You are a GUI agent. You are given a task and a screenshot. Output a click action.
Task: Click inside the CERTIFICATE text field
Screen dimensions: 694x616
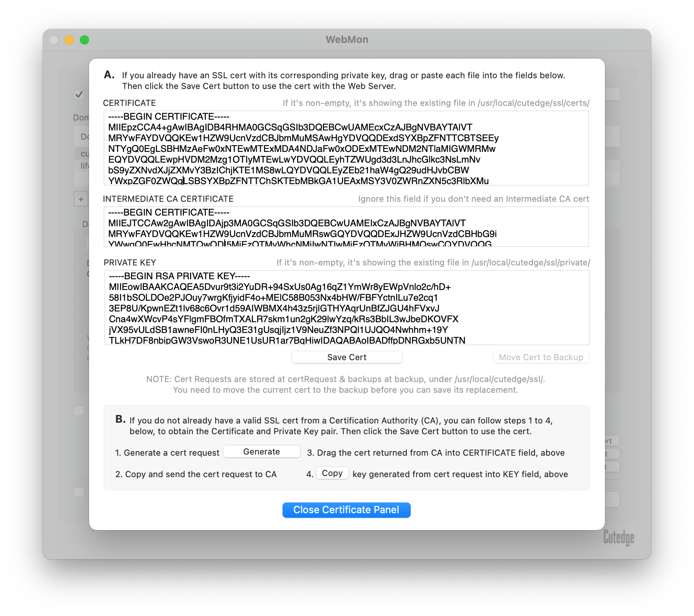click(x=346, y=148)
